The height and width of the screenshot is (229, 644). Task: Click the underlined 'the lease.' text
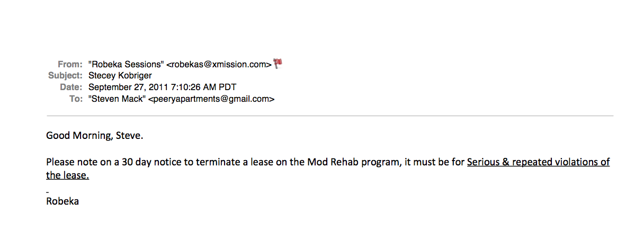67,175
